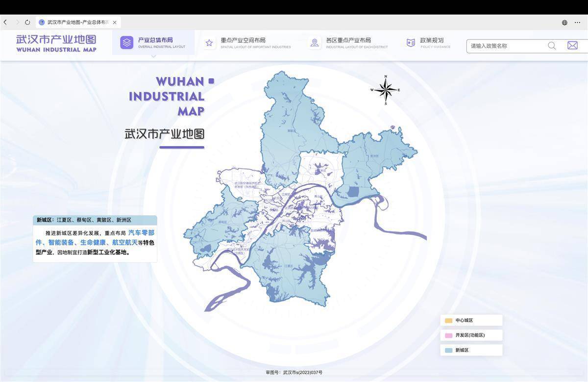Toggle the 开发区(功能区) legend item

(x=471, y=335)
